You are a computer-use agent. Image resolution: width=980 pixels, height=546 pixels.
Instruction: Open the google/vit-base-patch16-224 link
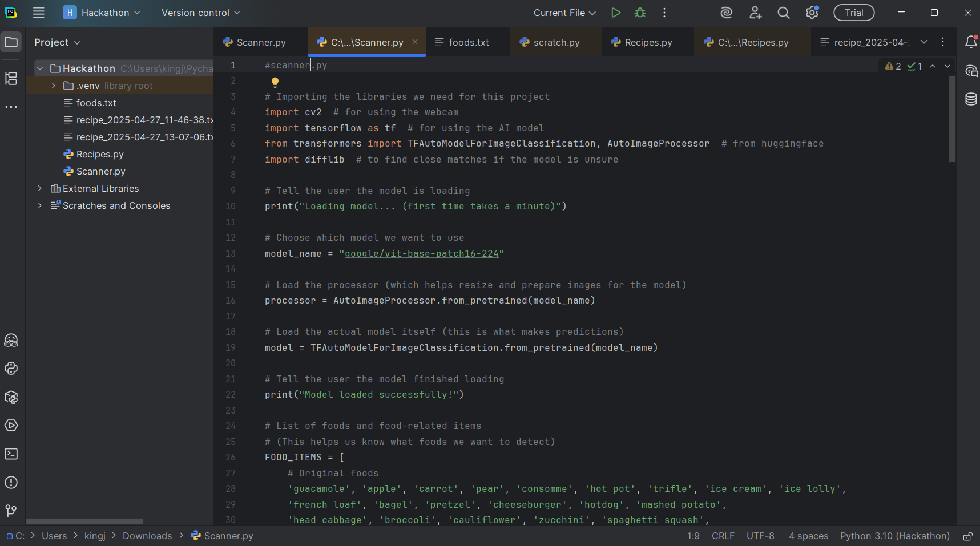click(422, 253)
